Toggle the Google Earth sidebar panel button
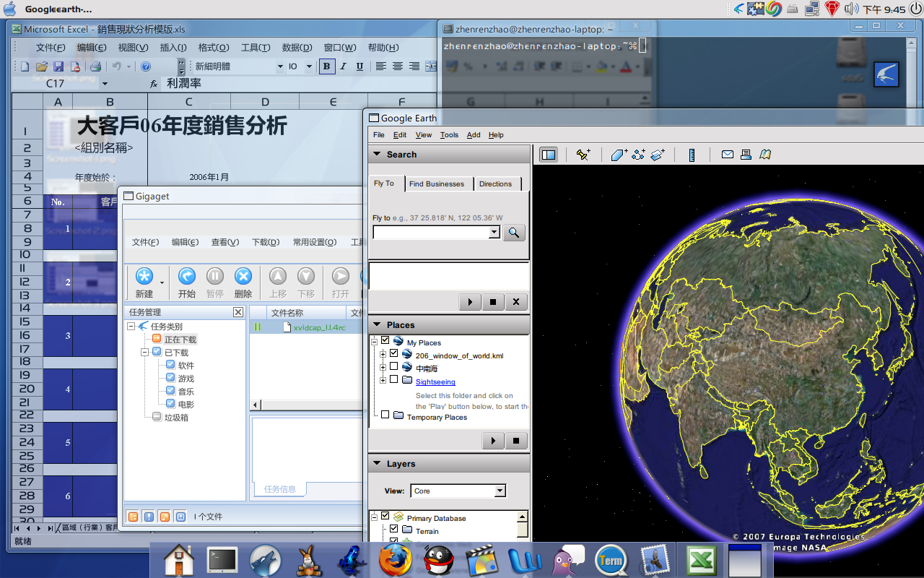This screenshot has height=578, width=924. tap(549, 155)
